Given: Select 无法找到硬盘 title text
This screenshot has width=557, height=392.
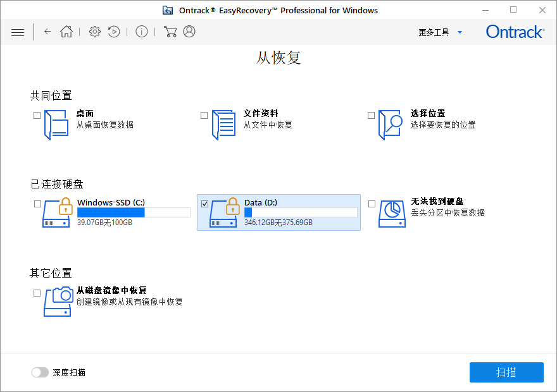Looking at the screenshot, I should [x=437, y=202].
